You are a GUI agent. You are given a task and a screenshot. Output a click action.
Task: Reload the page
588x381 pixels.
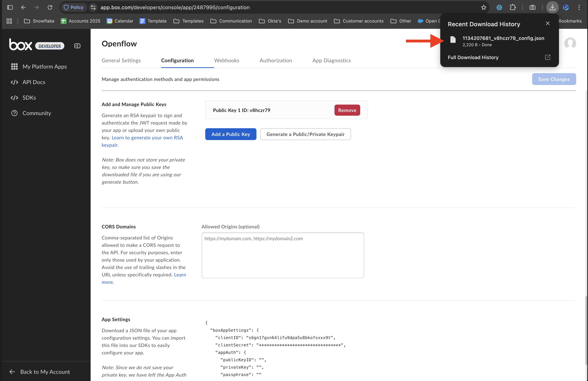[50, 7]
